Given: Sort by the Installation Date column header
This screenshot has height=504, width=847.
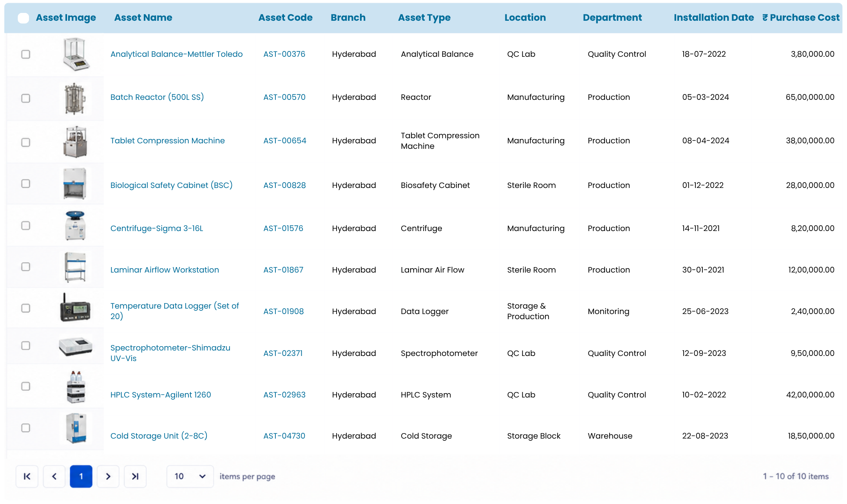Looking at the screenshot, I should tap(713, 18).
